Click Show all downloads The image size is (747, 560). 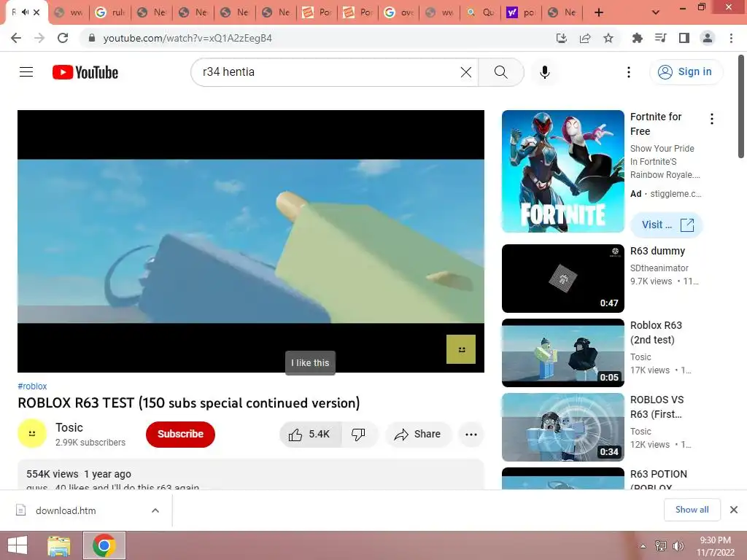coord(692,510)
